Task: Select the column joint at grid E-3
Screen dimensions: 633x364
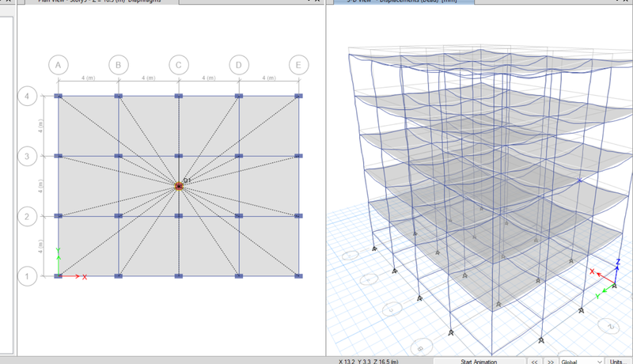Action: pyautogui.click(x=299, y=156)
